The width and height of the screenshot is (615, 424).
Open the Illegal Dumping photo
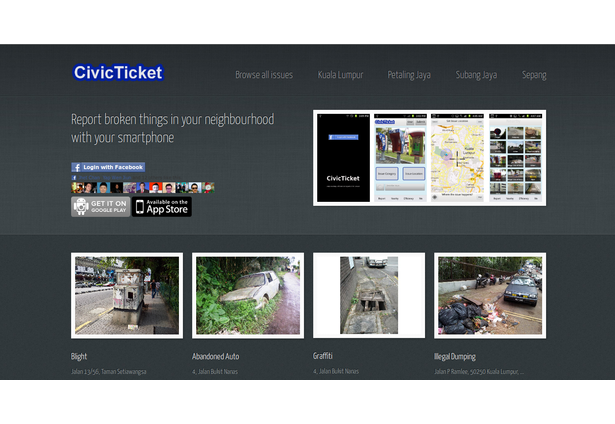click(490, 295)
